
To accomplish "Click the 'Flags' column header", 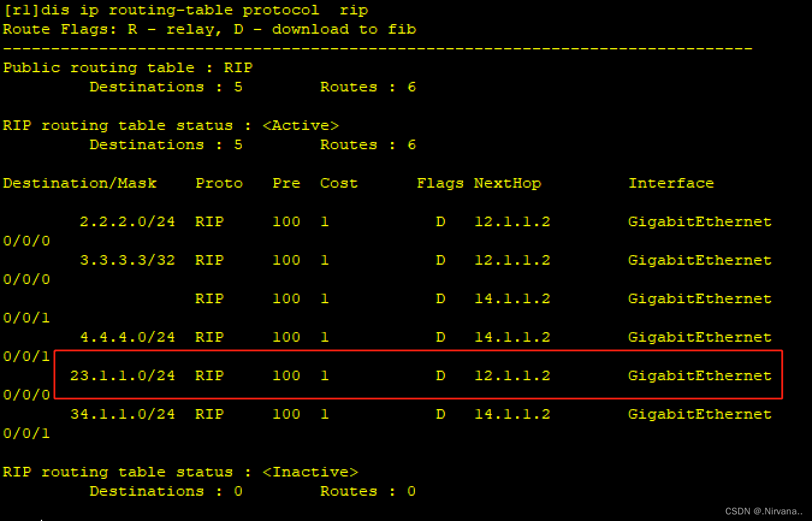I will tap(440, 183).
